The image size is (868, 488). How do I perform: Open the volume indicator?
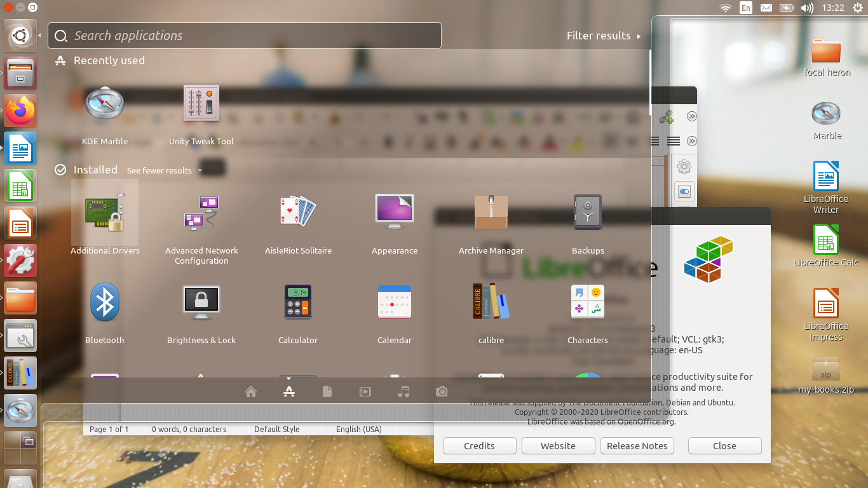pyautogui.click(x=807, y=8)
